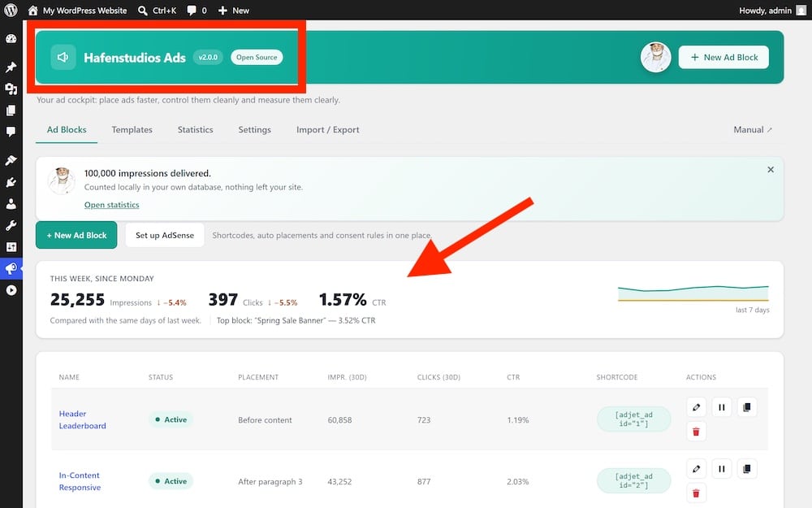Open the Ctrl+K search palette
Image resolution: width=812 pixels, height=508 pixels.
pos(158,11)
